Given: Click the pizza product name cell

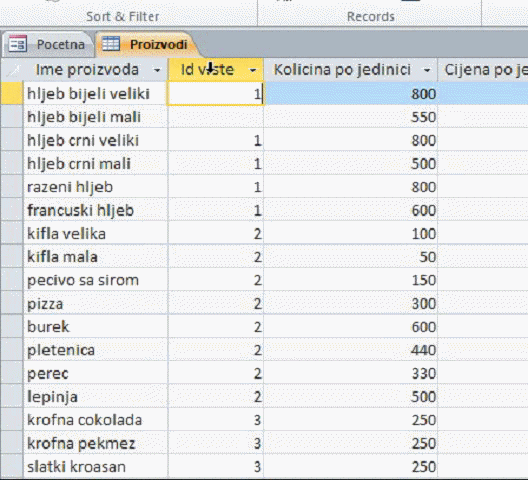Looking at the screenshot, I should coord(96,303).
